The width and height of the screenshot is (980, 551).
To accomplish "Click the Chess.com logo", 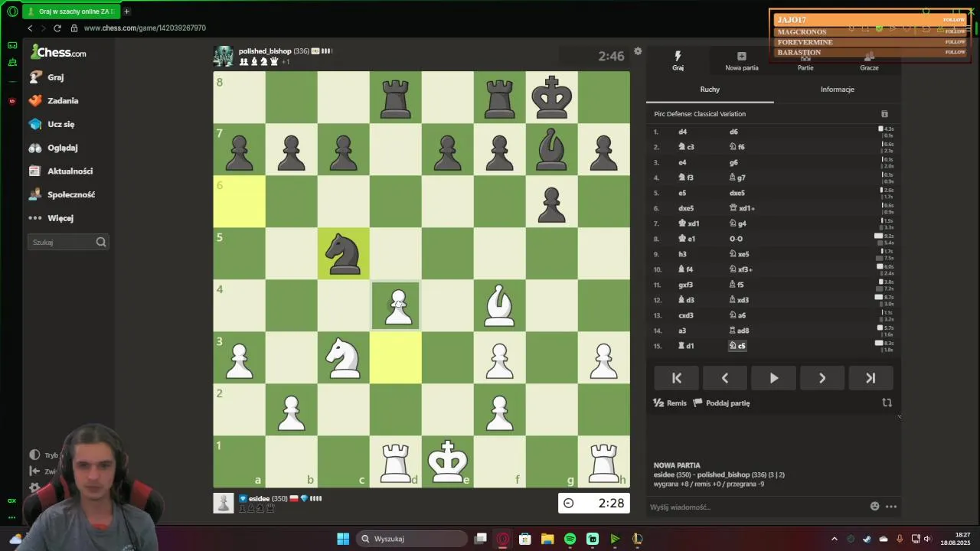I will tap(58, 52).
